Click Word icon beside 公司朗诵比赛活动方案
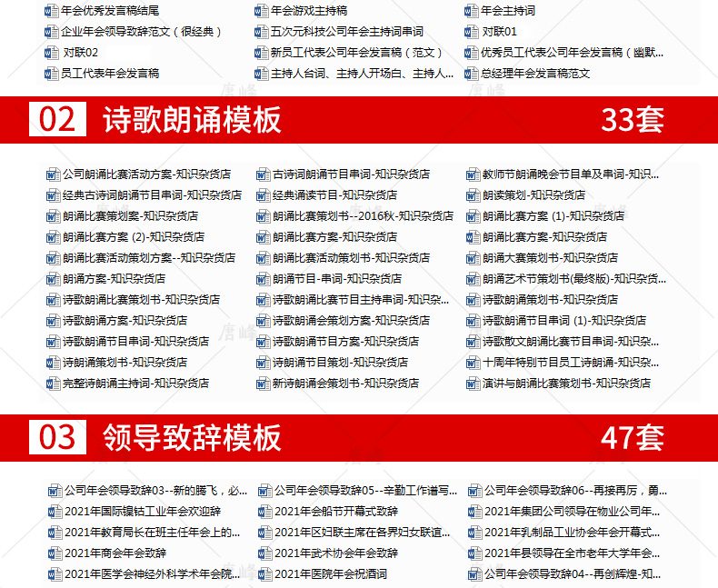Viewport: 718px width, 588px height. tap(54, 174)
